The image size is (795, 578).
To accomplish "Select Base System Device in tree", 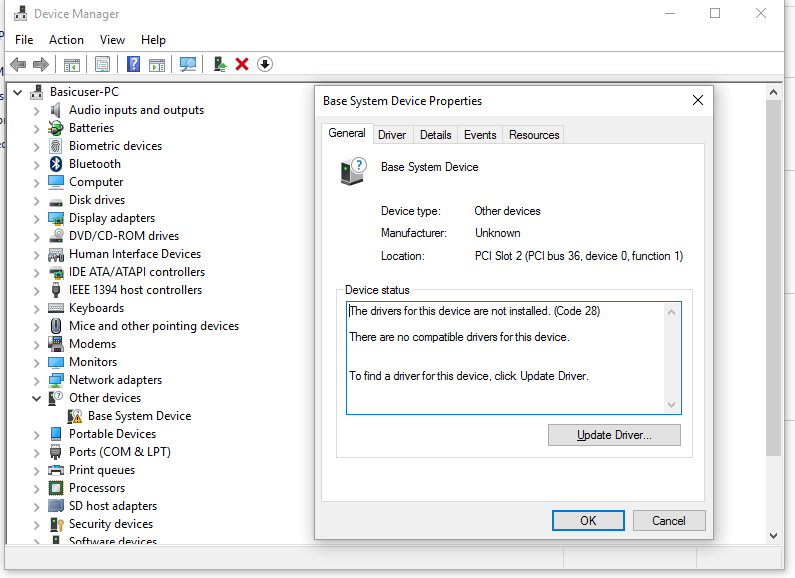I will pyautogui.click(x=139, y=416).
